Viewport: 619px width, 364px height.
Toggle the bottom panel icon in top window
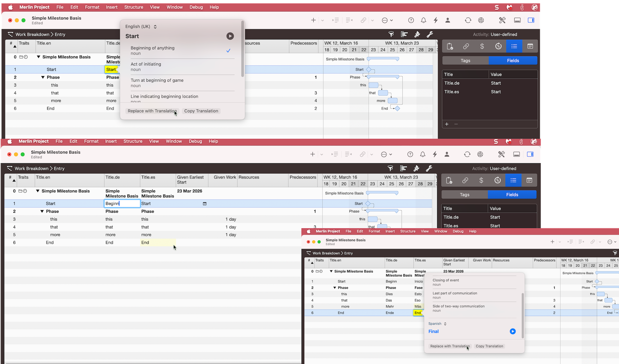[517, 20]
